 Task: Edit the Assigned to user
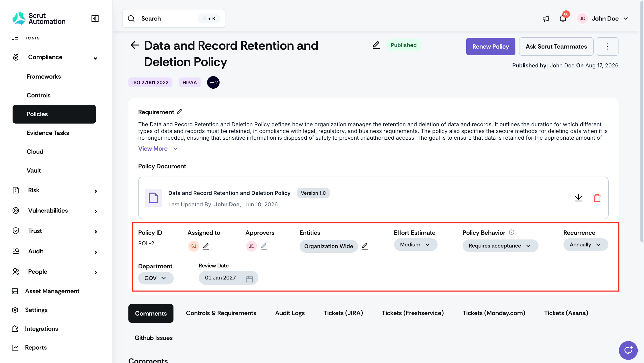point(206,246)
